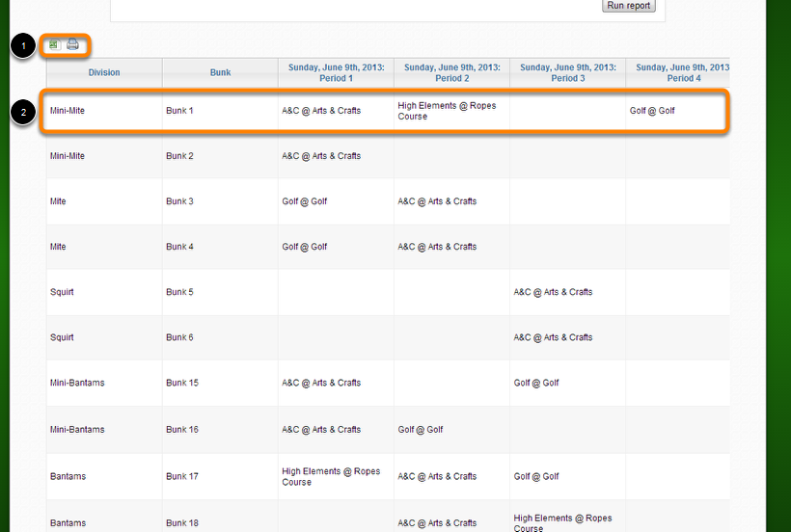Click the Period 4 column header
The width and height of the screenshot is (791, 532).
point(679,72)
